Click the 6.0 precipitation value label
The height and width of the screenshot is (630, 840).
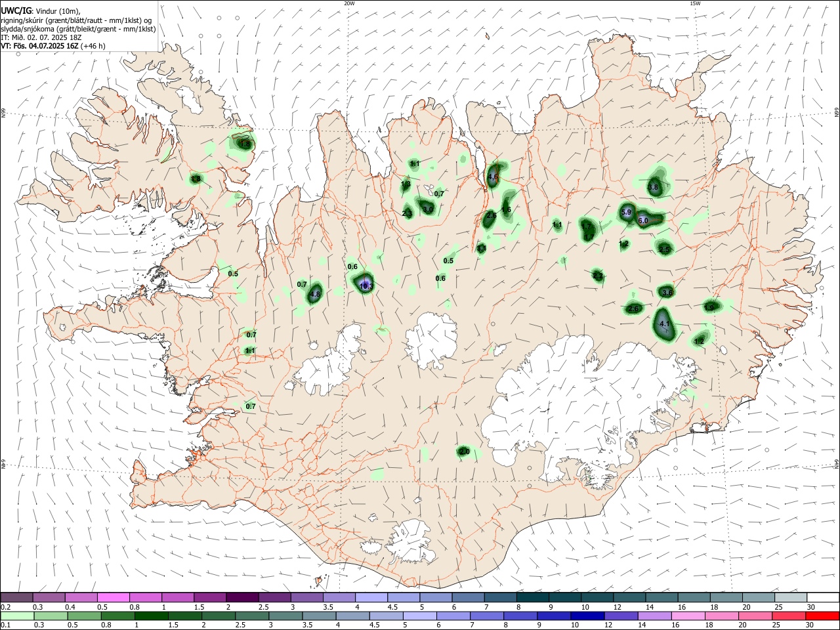643,221
